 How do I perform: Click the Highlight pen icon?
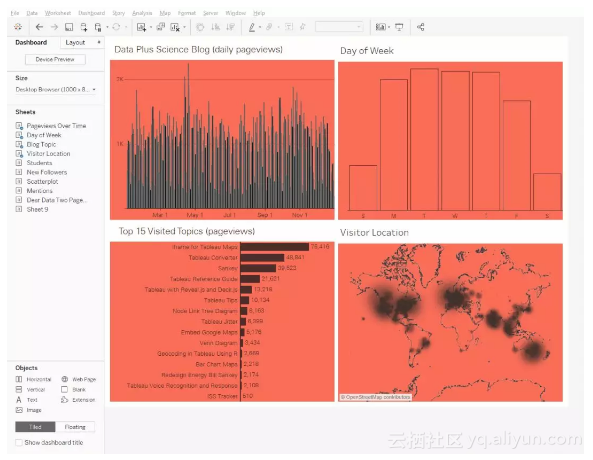251,27
